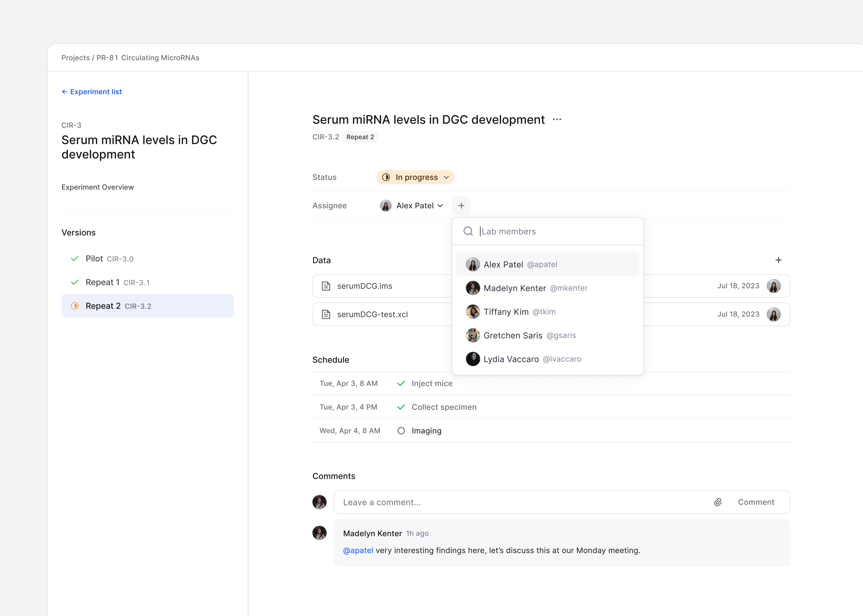863x616 pixels.
Task: Click the search icon in lab members picker
Action: [468, 231]
